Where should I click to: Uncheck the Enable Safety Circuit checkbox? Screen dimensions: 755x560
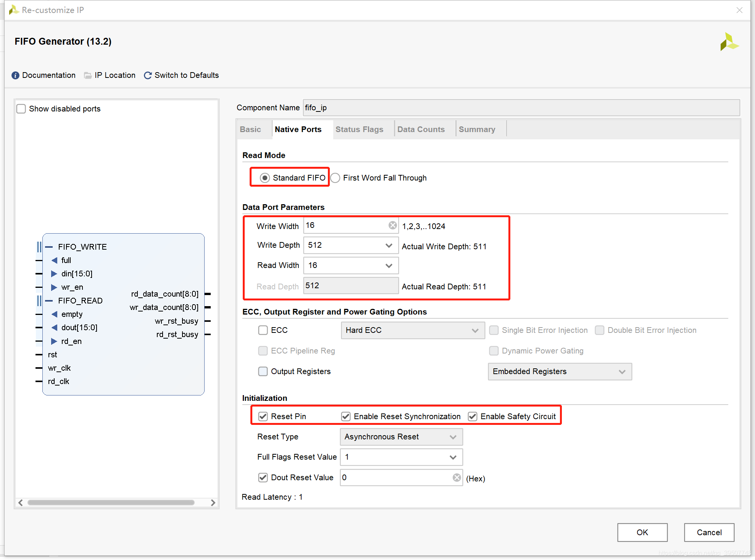473,416
